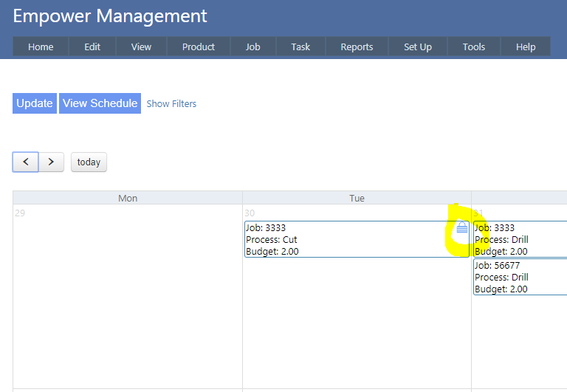
Task: Open the Edit menu
Action: pos(92,47)
